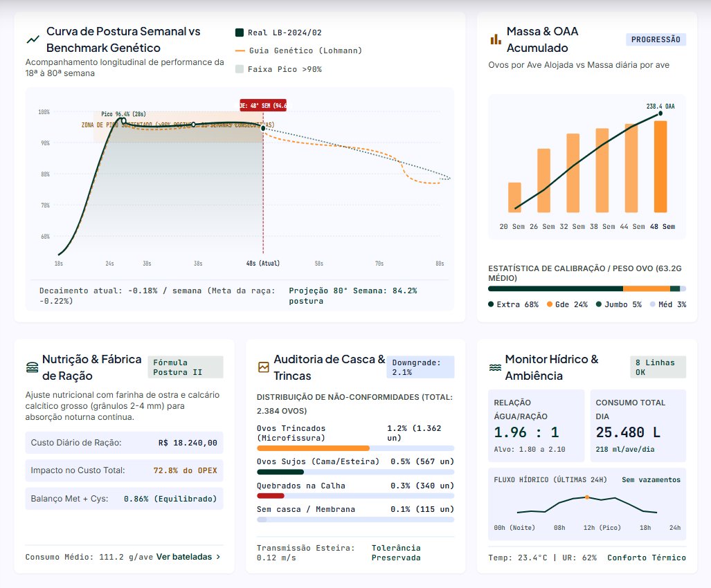
Task: Click the Balanço Met + Cys row
Action: [x=124, y=498]
